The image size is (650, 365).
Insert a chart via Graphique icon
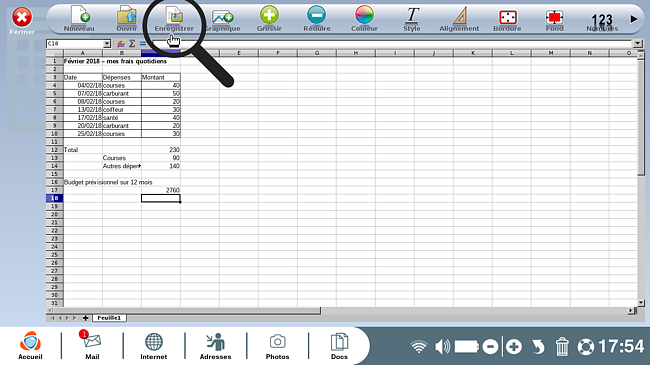click(223, 18)
